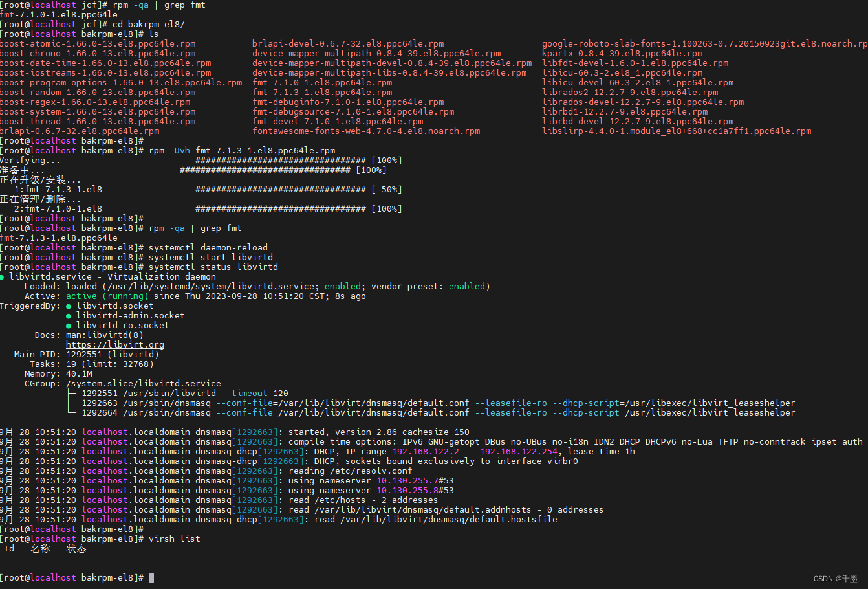Screen dimensions: 868x589
Task: Select fmt-7.1.3-1.el8.ppc64le.rpm in the ls listing
Action: click(x=322, y=93)
